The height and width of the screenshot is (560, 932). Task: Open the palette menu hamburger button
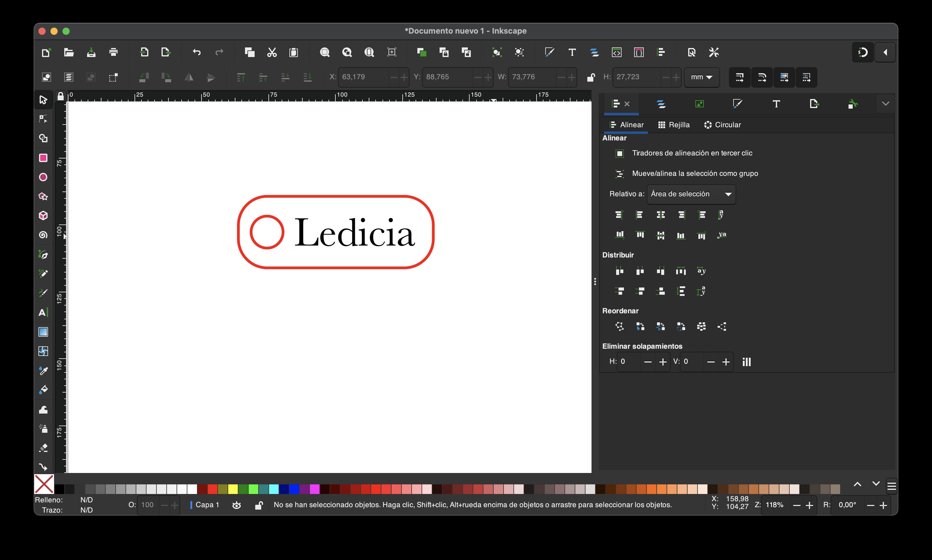point(891,486)
